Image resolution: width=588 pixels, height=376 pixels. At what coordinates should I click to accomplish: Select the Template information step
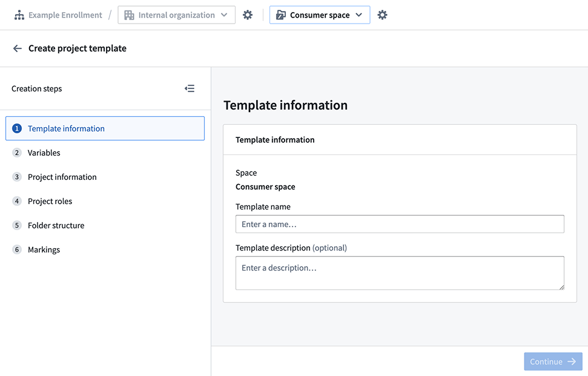coord(66,128)
